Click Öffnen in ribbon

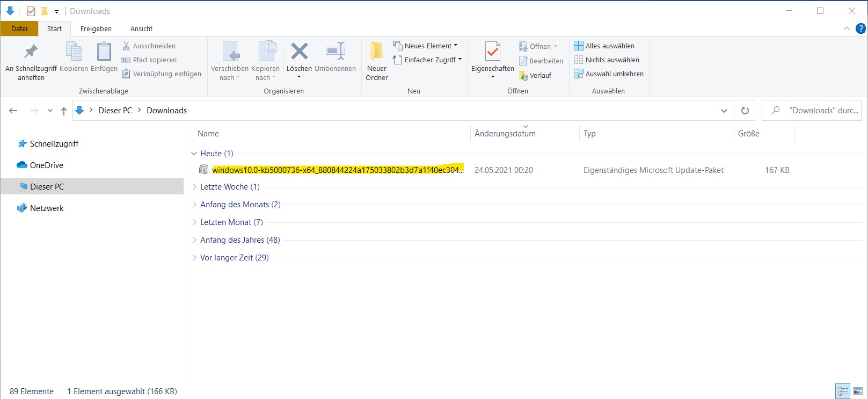coord(538,46)
